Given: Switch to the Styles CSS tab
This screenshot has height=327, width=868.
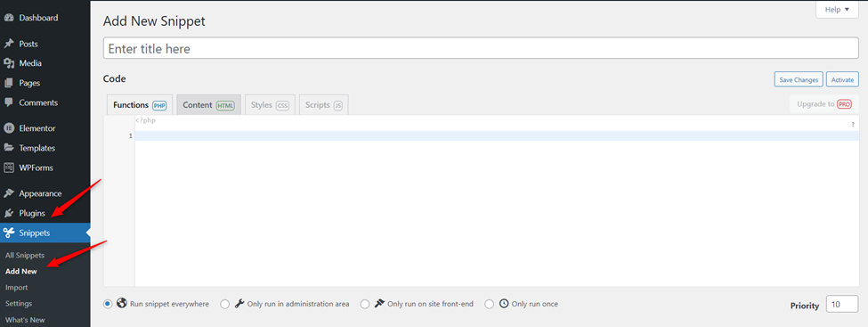Looking at the screenshot, I should click(270, 105).
